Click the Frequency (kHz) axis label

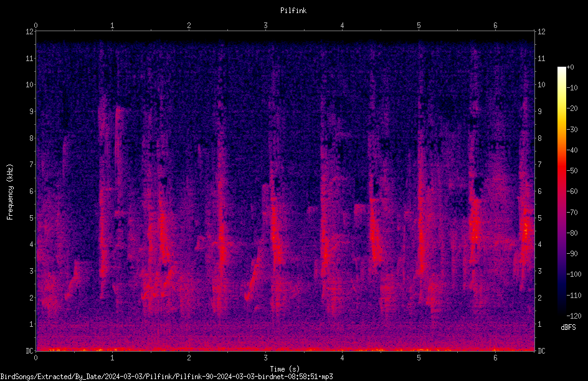click(x=10, y=192)
